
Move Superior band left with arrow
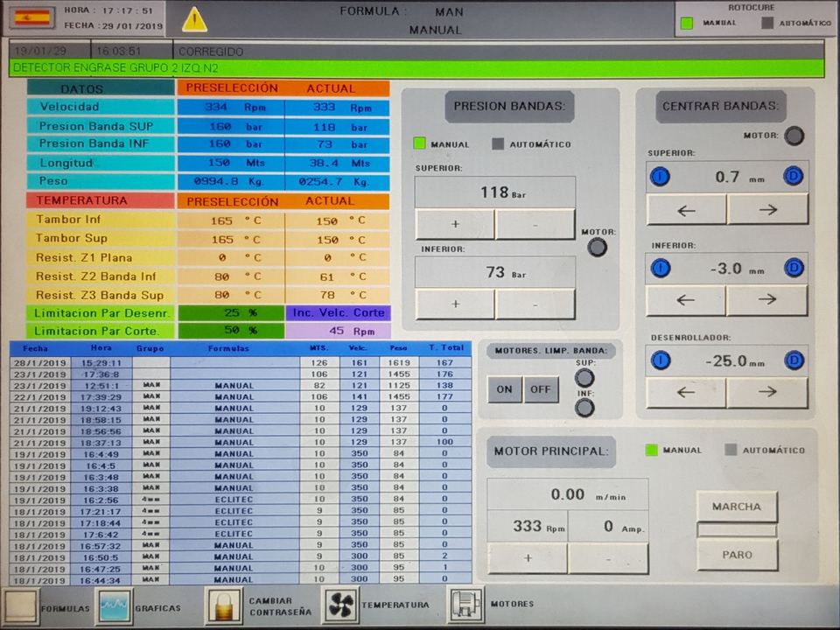[687, 210]
